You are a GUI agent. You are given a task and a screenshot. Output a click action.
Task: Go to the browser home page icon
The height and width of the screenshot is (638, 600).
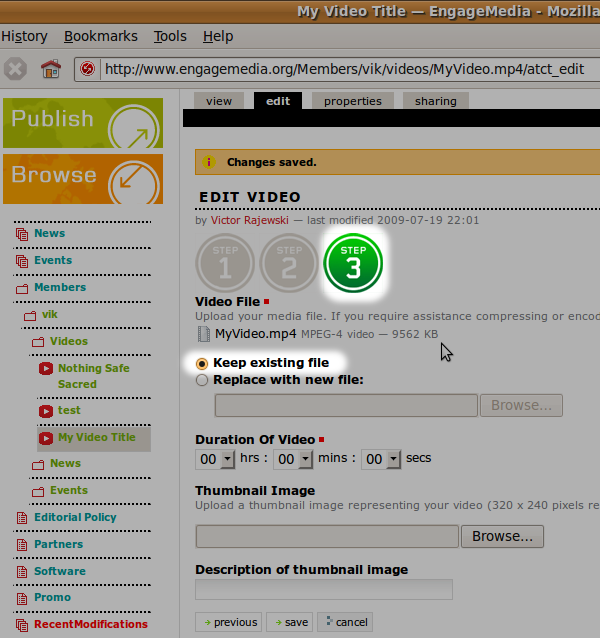[x=51, y=69]
